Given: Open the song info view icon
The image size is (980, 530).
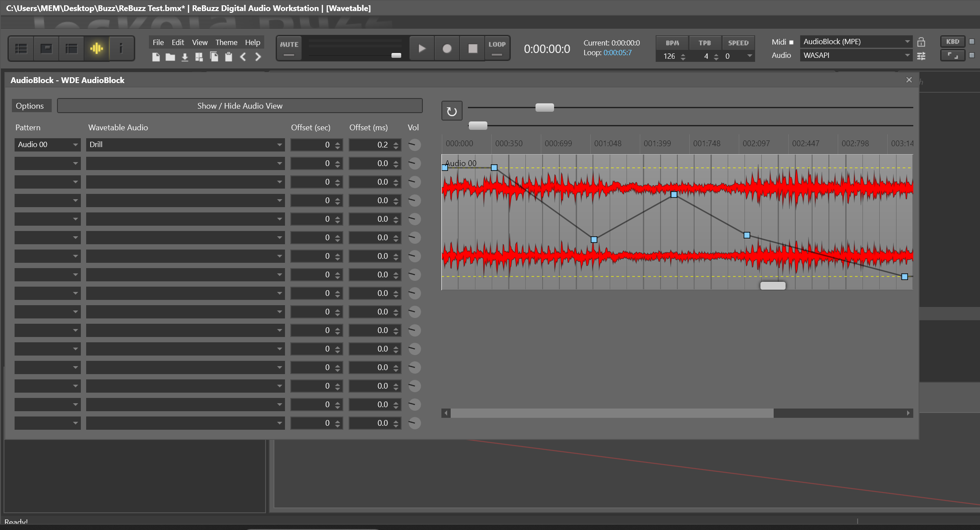Looking at the screenshot, I should [x=121, y=49].
